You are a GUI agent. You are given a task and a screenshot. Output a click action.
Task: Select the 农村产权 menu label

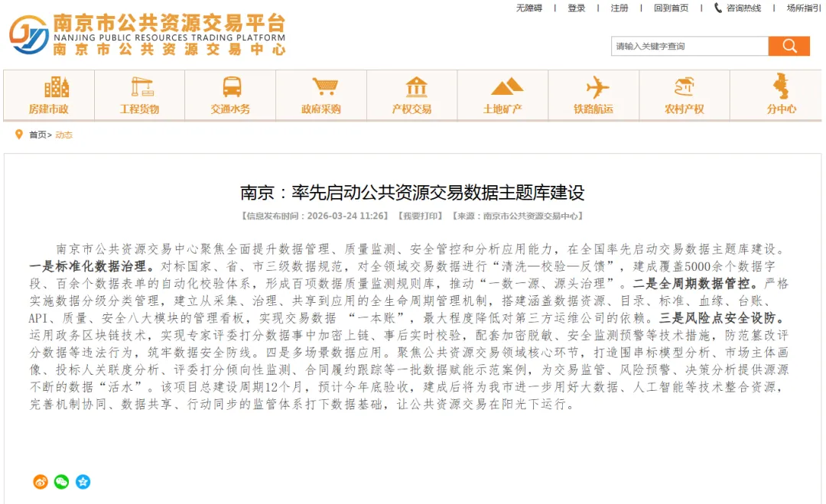684,109
